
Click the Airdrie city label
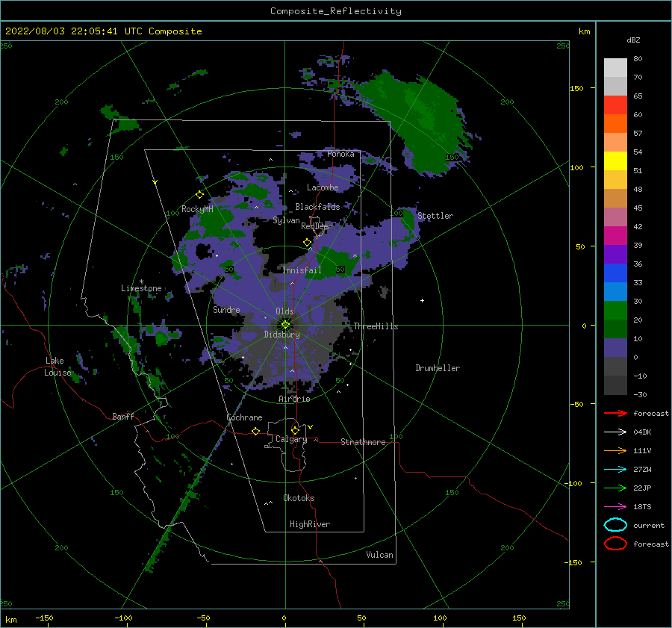[x=294, y=399]
